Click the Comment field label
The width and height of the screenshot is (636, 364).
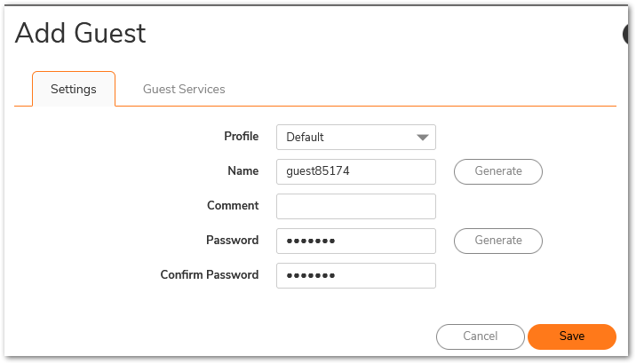(233, 205)
